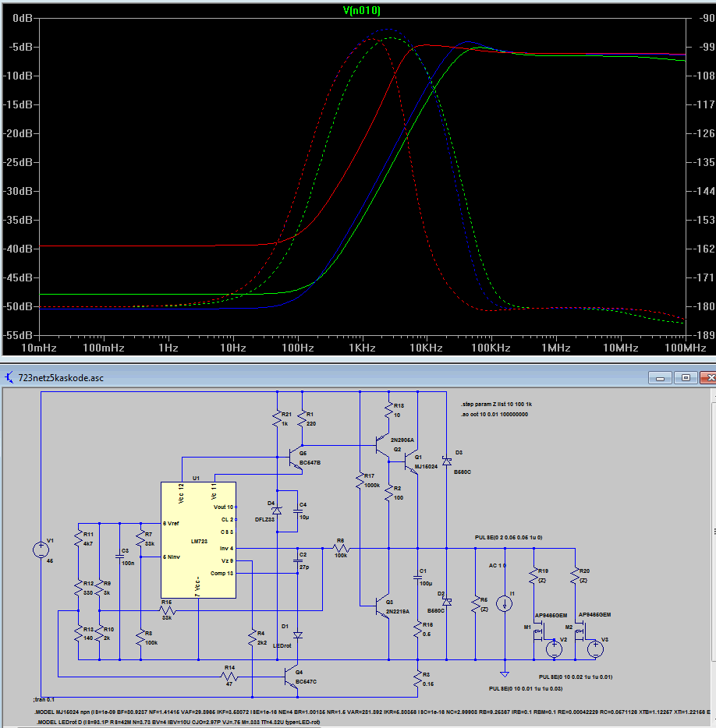Select voltage source V2 symbol
Image resolution: width=716 pixels, height=728 pixels.
(554, 648)
